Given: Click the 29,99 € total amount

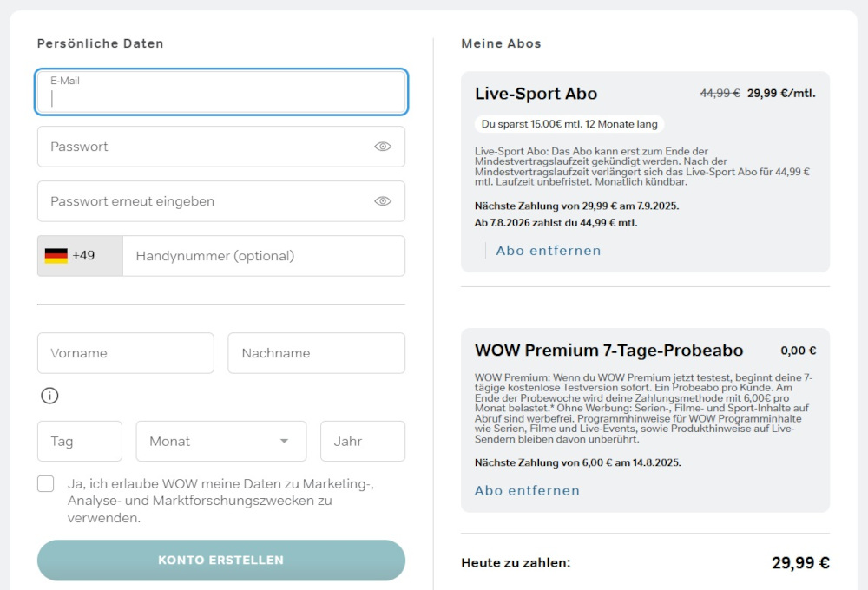Looking at the screenshot, I should [800, 563].
